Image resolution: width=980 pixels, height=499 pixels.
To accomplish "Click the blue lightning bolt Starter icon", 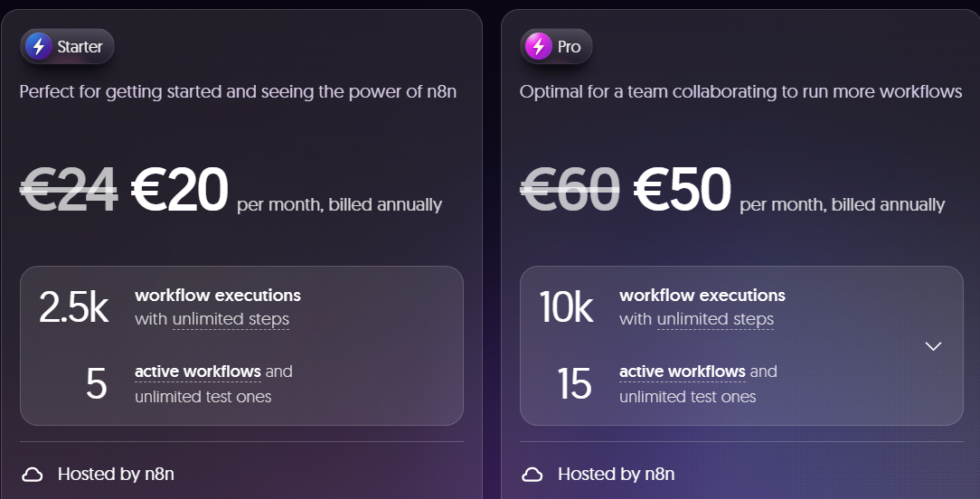I will 39,46.
